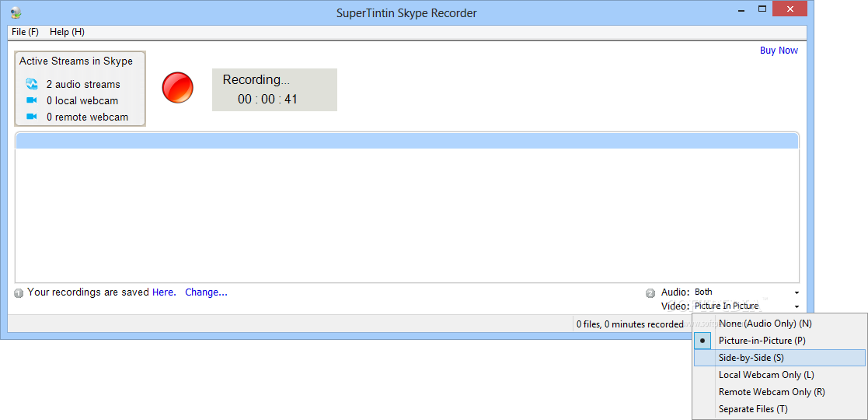Choose Picture-in-Picture (P) option
The image size is (868, 420).
pos(779,340)
